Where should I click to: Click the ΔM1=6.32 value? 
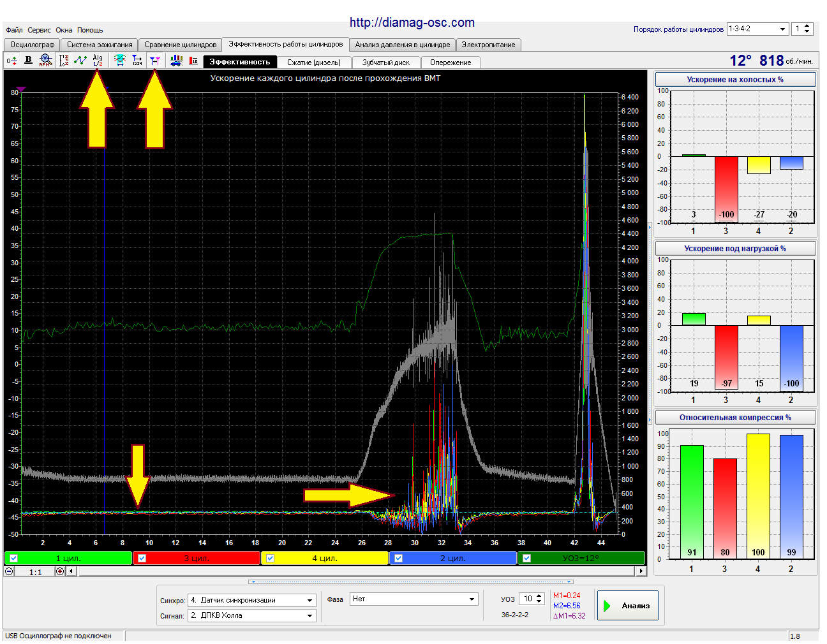click(569, 616)
